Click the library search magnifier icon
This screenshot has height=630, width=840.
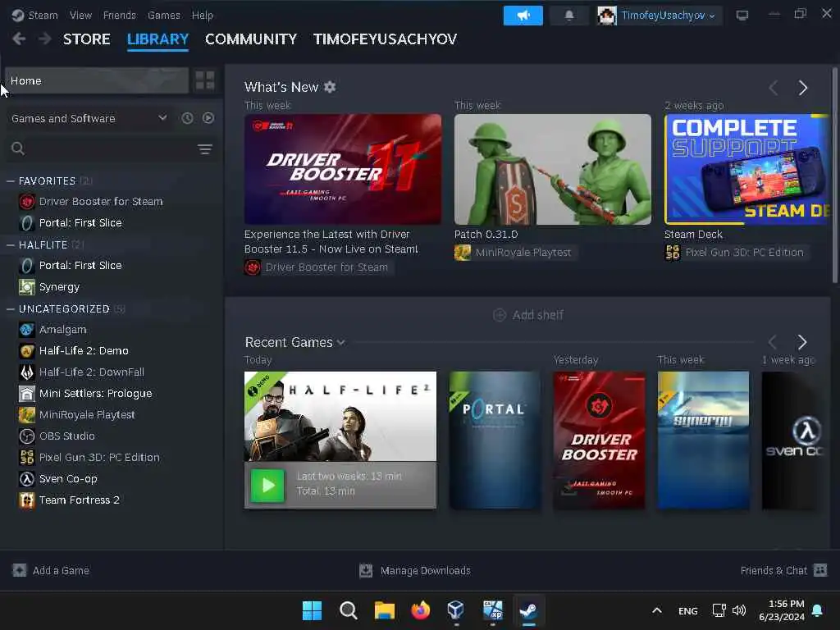tap(18, 148)
